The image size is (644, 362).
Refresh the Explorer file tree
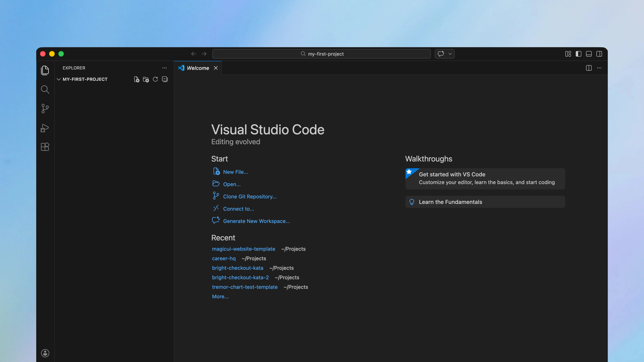(x=155, y=79)
